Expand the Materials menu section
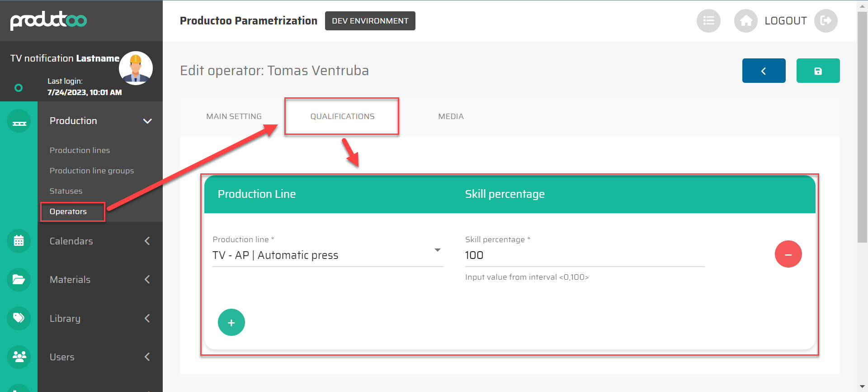Image resolution: width=868 pixels, height=392 pixels. click(x=147, y=279)
